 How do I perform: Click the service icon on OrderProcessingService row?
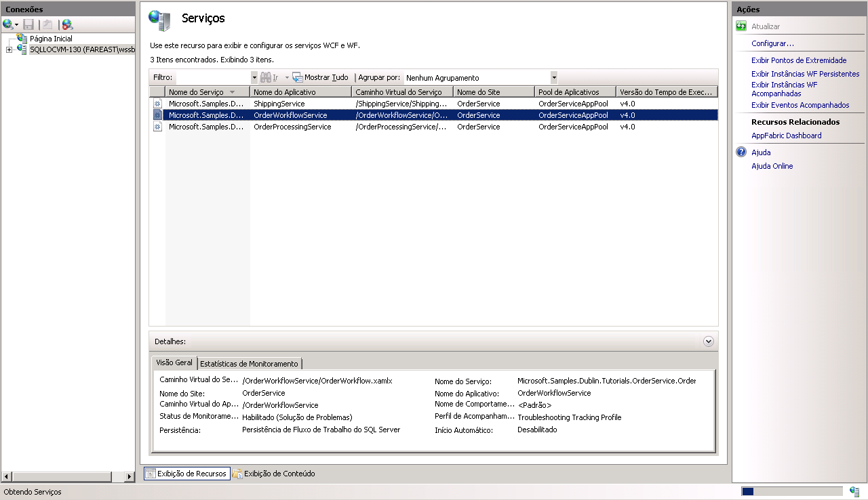(x=157, y=127)
